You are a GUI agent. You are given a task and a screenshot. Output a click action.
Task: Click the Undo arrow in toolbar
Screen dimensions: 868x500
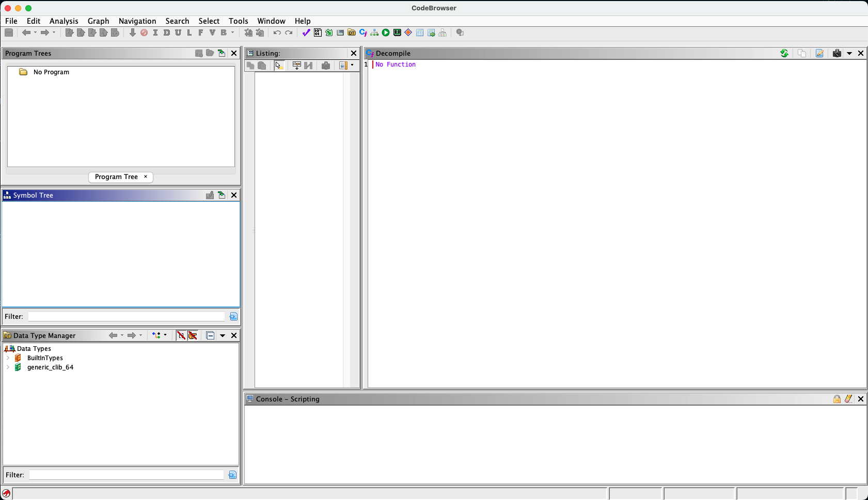pyautogui.click(x=277, y=33)
